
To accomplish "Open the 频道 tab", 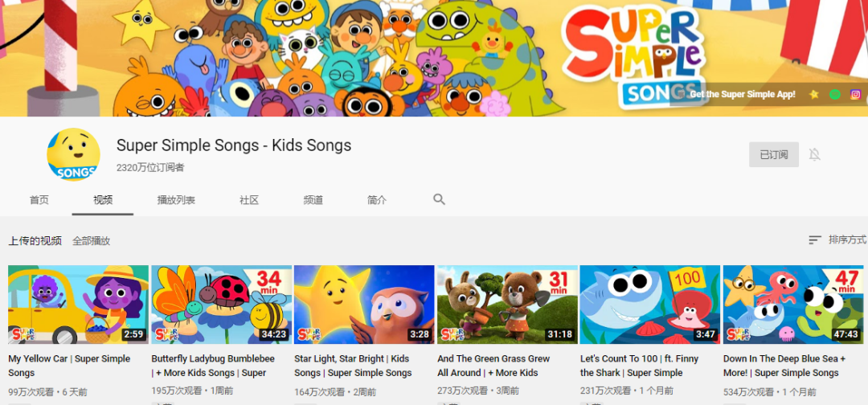I will [313, 200].
